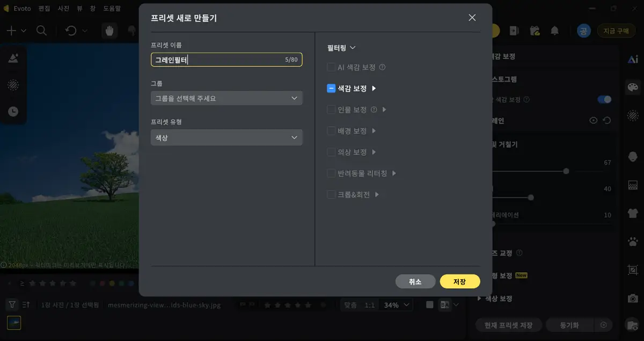Image resolution: width=644 pixels, height=341 pixels.
Task: Expand the 크롭&회전 triangle
Action: [377, 194]
